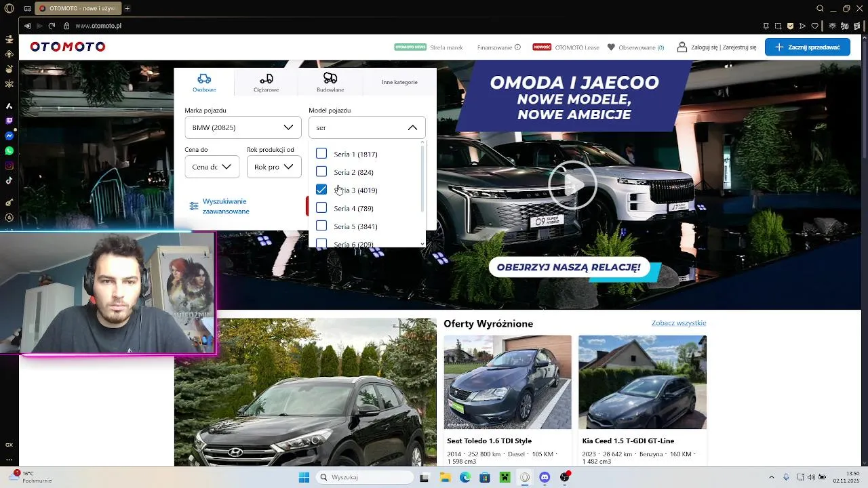Check the Seria 5 (3841) checkbox
868x488 pixels.
[321, 226]
